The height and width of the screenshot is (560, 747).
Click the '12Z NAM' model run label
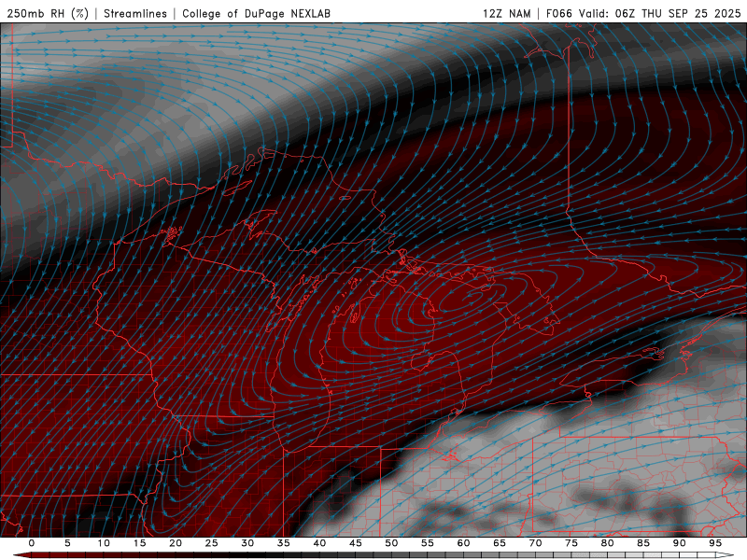(506, 13)
